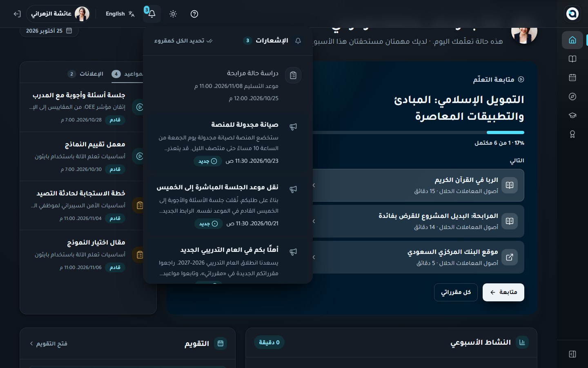This screenshot has height=368, width=588.
Task: Open جلسة أسئلة وأجوبة مع المدرب item
Action: pyautogui.click(x=82, y=108)
